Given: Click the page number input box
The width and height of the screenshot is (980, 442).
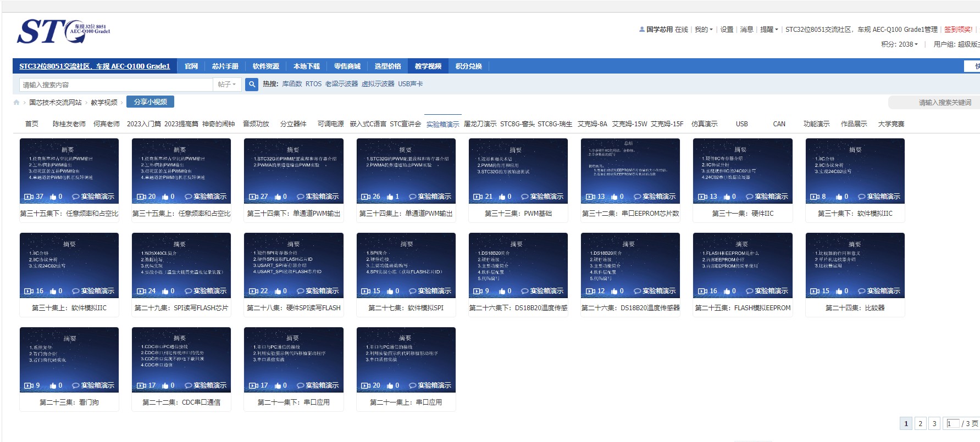Looking at the screenshot, I should tap(953, 423).
